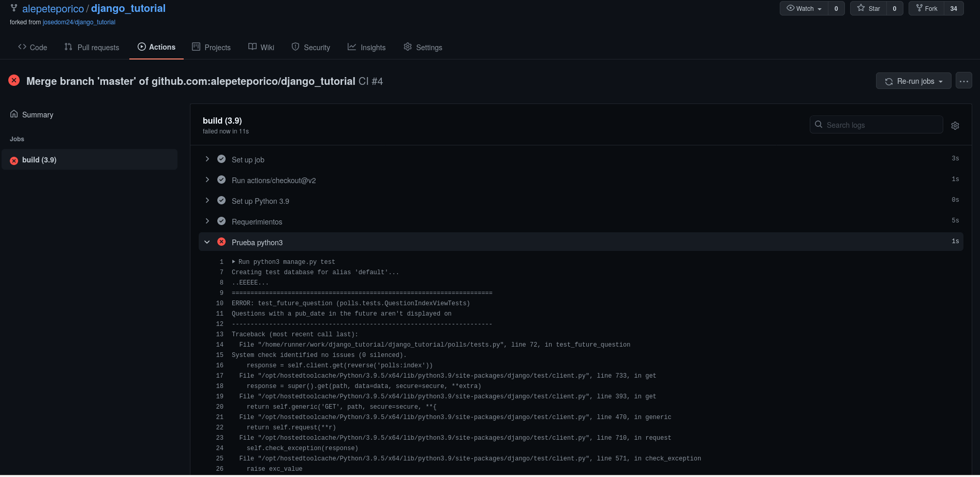The height and width of the screenshot is (477, 980).
Task: Click the fork icon beside repository name
Action: click(14, 8)
